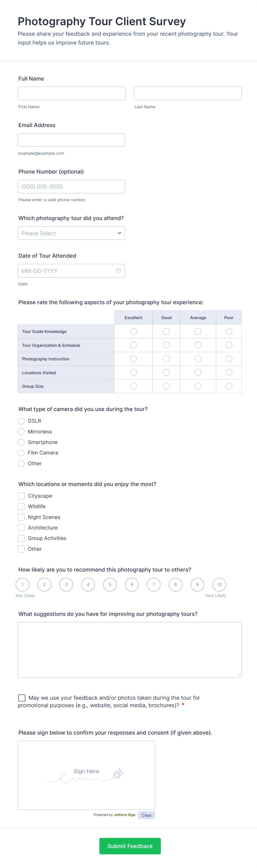Viewport: 257px width, 868px height.
Task: Click into the Email Address field
Action: pyautogui.click(x=71, y=140)
